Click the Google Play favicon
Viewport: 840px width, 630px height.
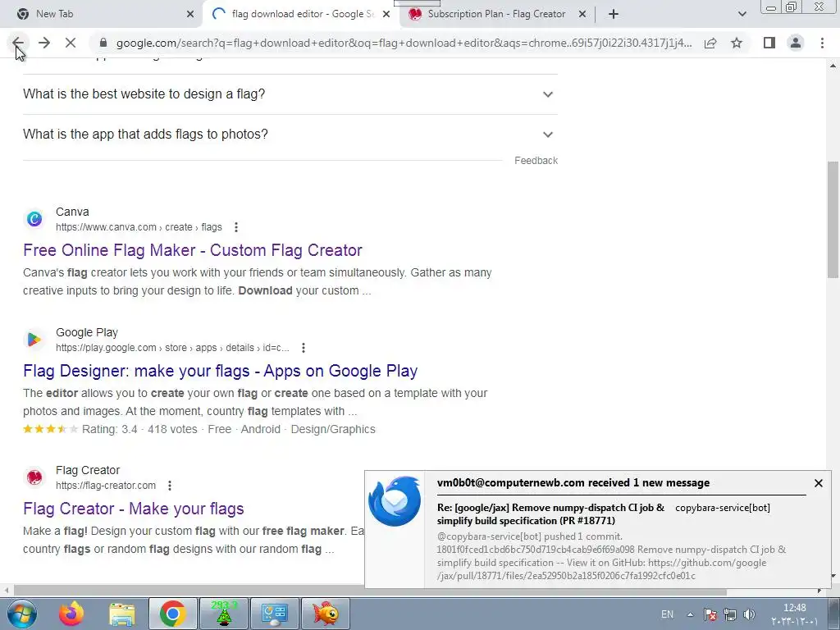coord(34,339)
